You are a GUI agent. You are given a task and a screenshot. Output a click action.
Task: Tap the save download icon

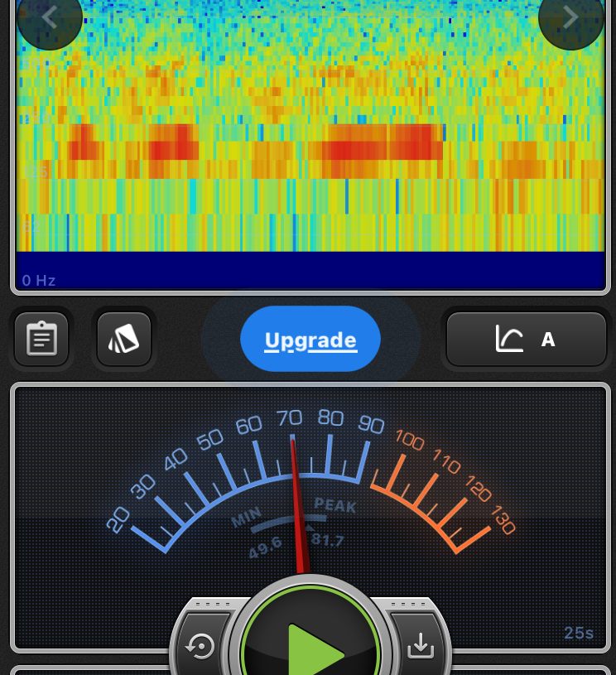tap(421, 645)
